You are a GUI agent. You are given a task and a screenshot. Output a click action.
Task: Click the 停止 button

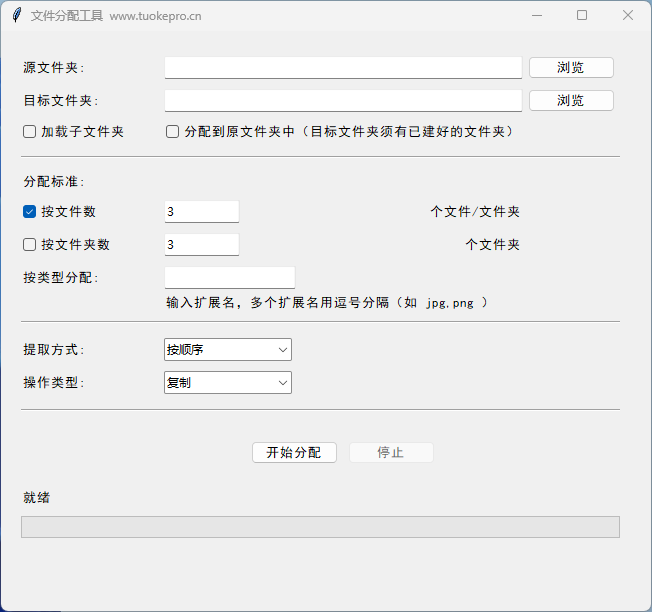pyautogui.click(x=391, y=453)
